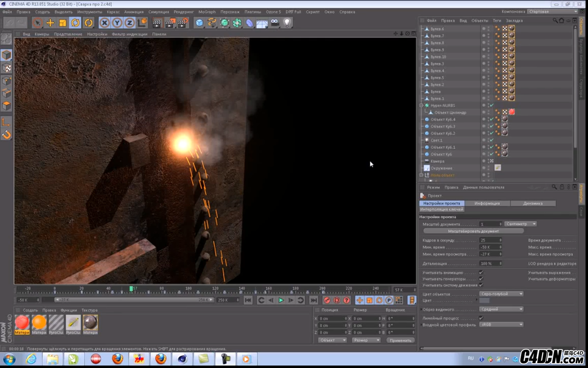Screen dimensions: 588x368
Task: Open the Размер size mode dropdown
Action: click(366, 340)
